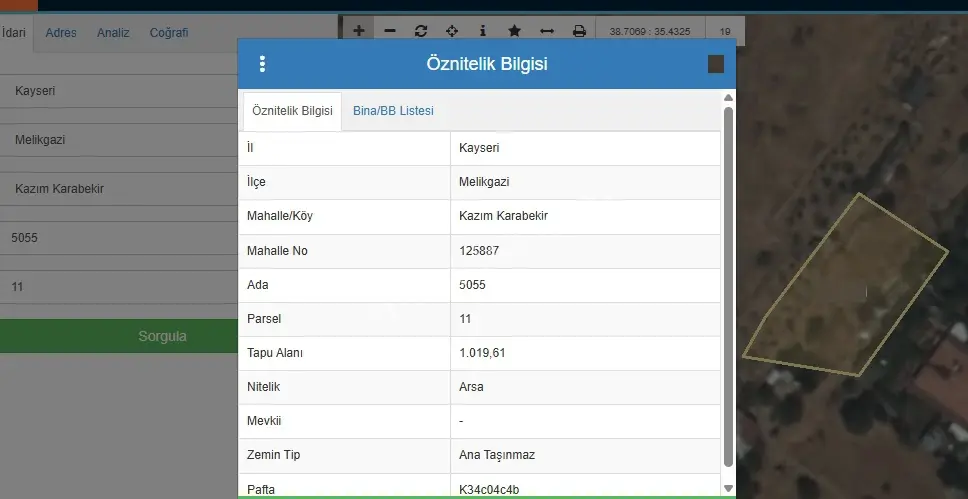Open the star favorites tool

tap(514, 30)
